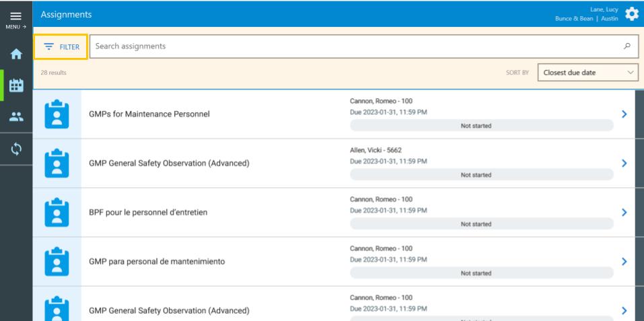This screenshot has height=321, width=644.
Task: Click the FILTER button
Action: pos(61,46)
